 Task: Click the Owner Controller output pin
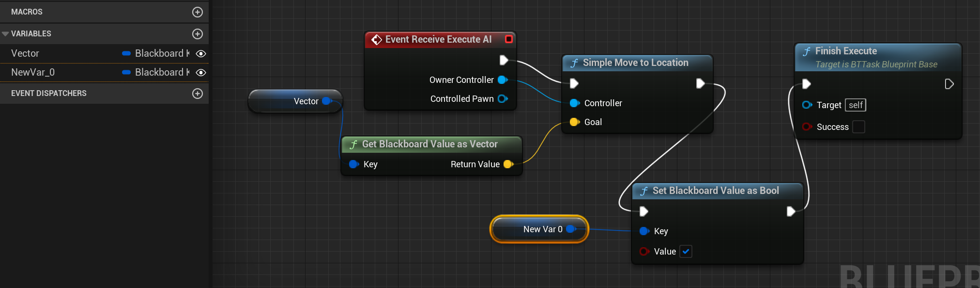503,80
